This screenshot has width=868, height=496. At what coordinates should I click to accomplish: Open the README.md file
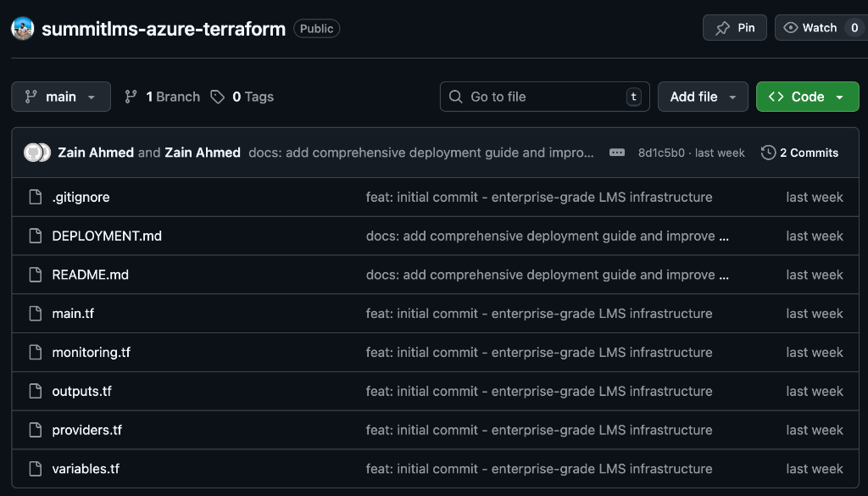pyautogui.click(x=91, y=275)
